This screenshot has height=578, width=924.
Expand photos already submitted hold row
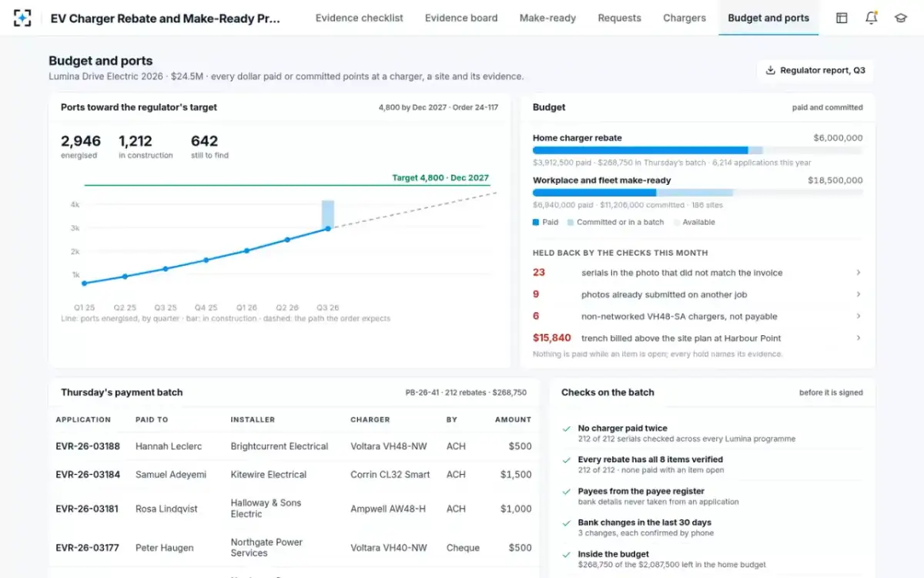pos(859,294)
